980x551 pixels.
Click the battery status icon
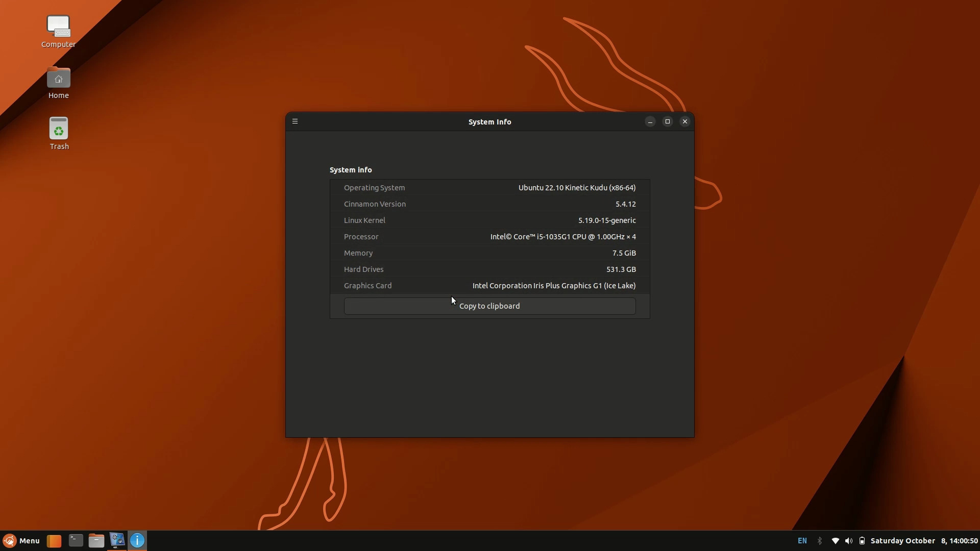(862, 541)
